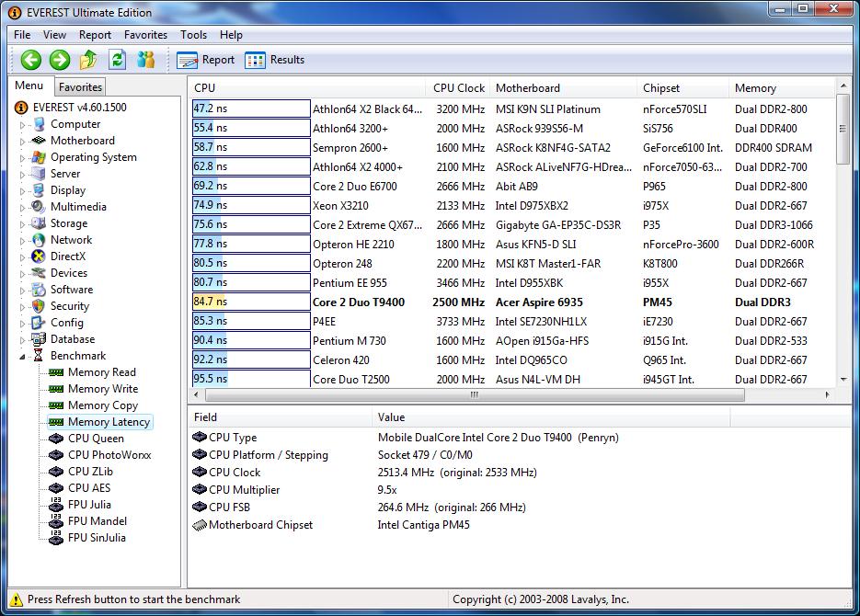The height and width of the screenshot is (616, 860).
Task: Expand the Motherboard tree node
Action: 22,142
